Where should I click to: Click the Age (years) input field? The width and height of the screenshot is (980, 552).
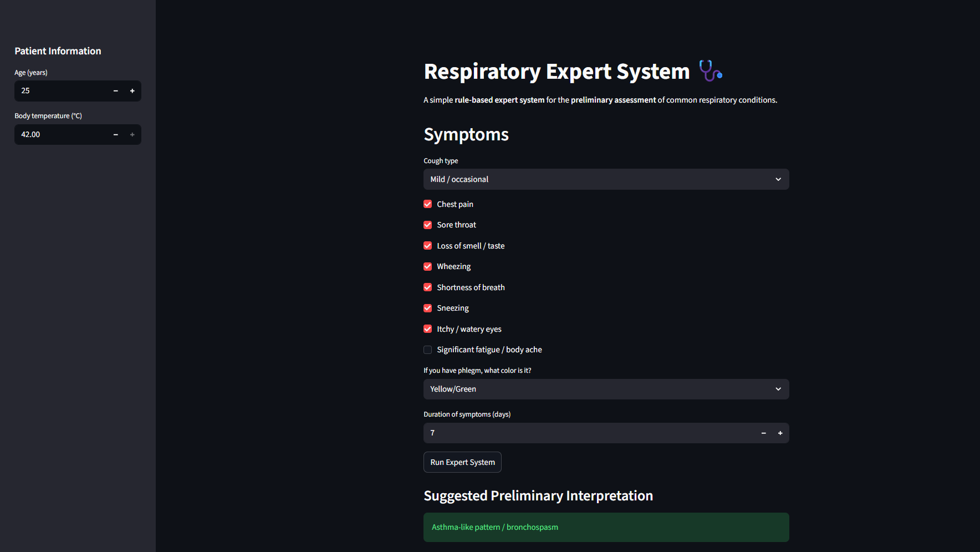click(x=61, y=91)
